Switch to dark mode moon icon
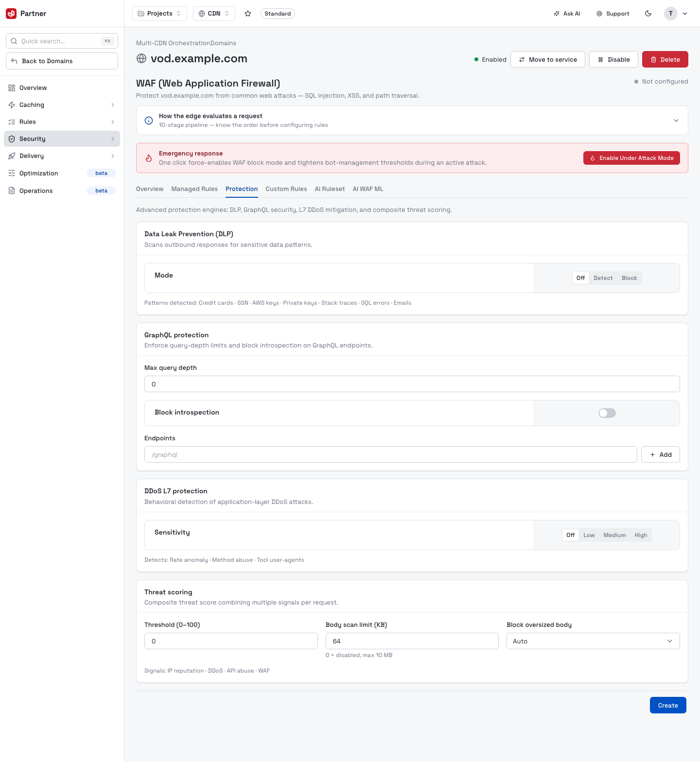This screenshot has width=700, height=762. click(x=648, y=14)
